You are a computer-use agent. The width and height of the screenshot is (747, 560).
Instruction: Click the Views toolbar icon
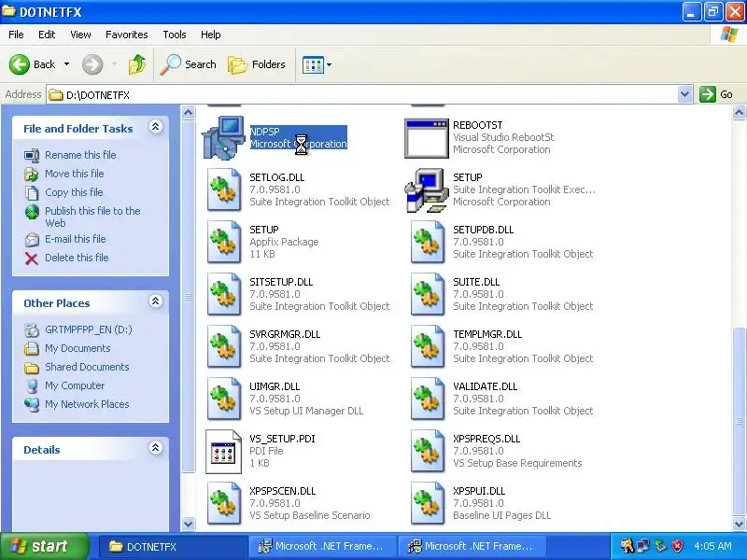point(313,64)
